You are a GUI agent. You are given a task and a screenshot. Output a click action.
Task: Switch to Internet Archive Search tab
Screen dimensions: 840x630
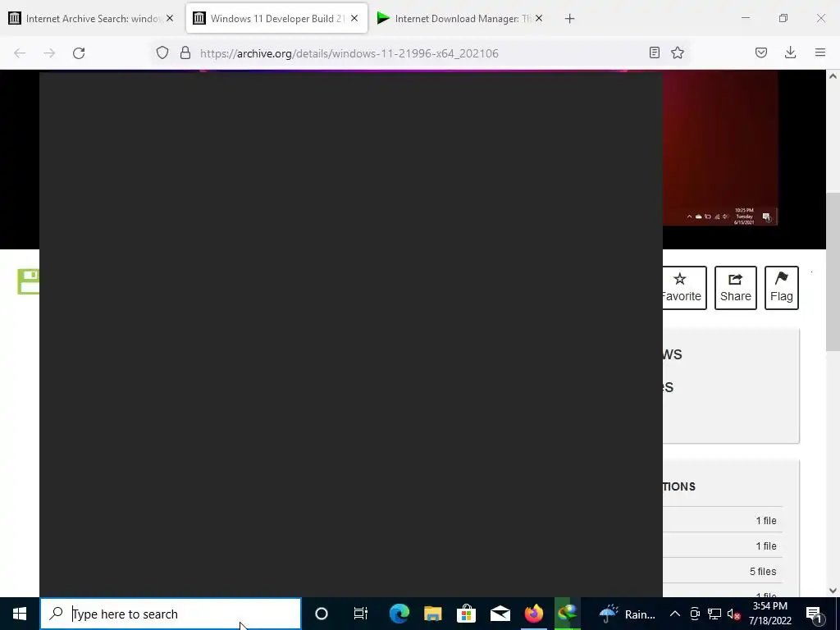pyautogui.click(x=91, y=19)
